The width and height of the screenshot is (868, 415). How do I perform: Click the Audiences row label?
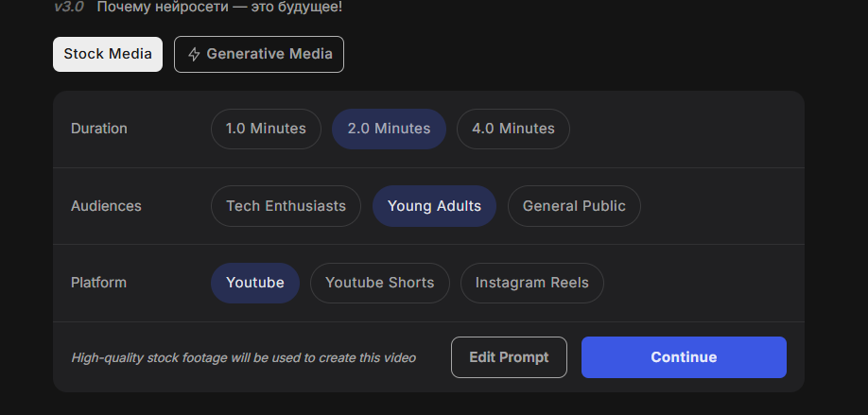tap(106, 206)
